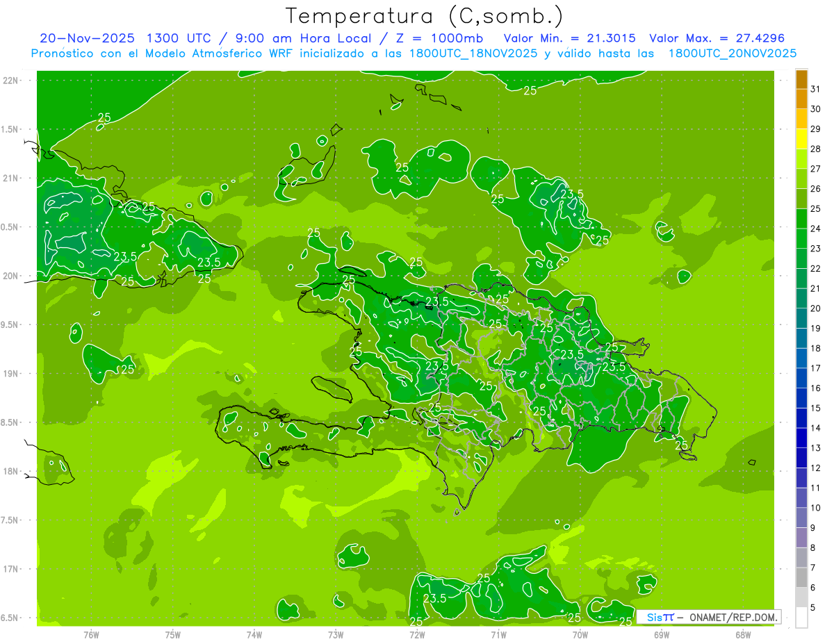834x644 pixels.
Task: Click legend value 14 on color scale
Action: tap(816, 428)
